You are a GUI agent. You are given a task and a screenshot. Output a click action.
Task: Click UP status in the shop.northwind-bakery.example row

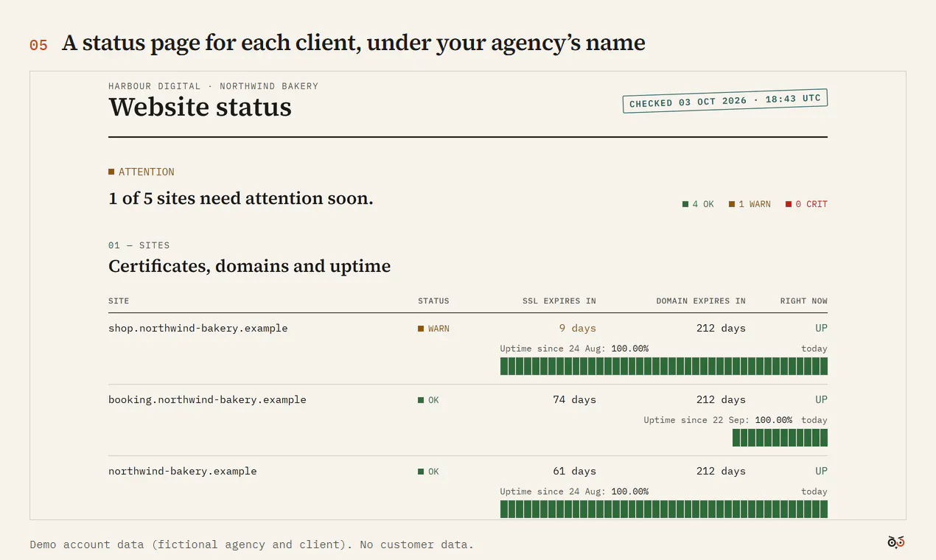[821, 328]
